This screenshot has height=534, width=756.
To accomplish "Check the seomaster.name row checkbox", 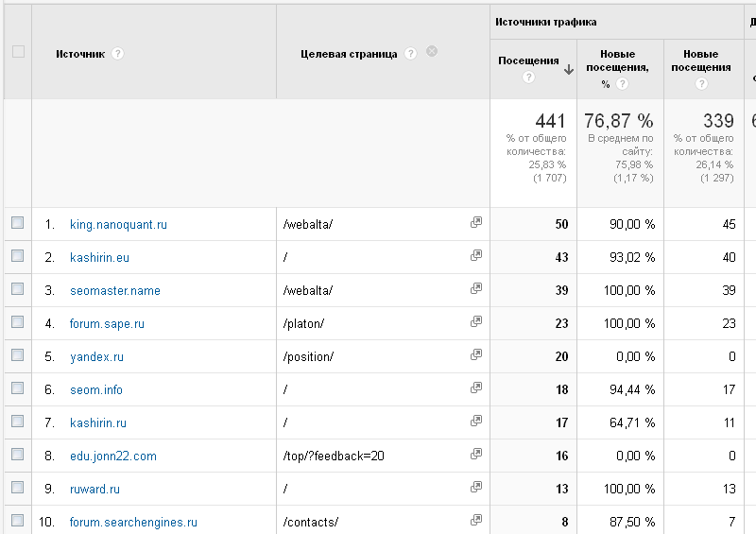I will point(17,288).
